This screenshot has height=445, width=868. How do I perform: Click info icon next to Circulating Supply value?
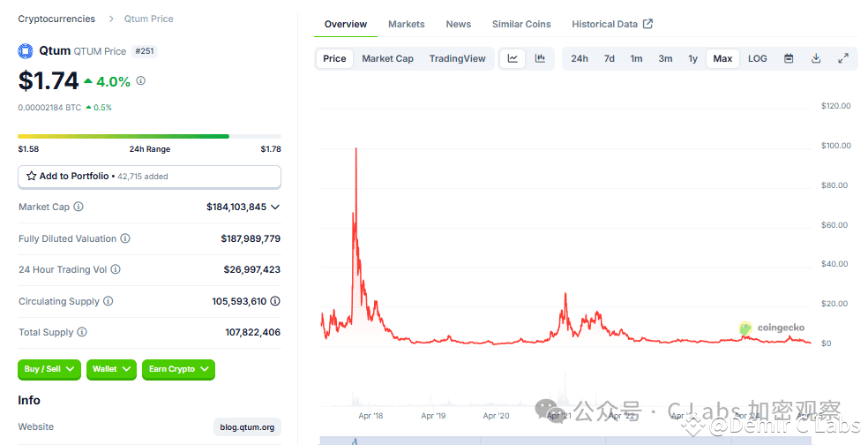(x=275, y=301)
